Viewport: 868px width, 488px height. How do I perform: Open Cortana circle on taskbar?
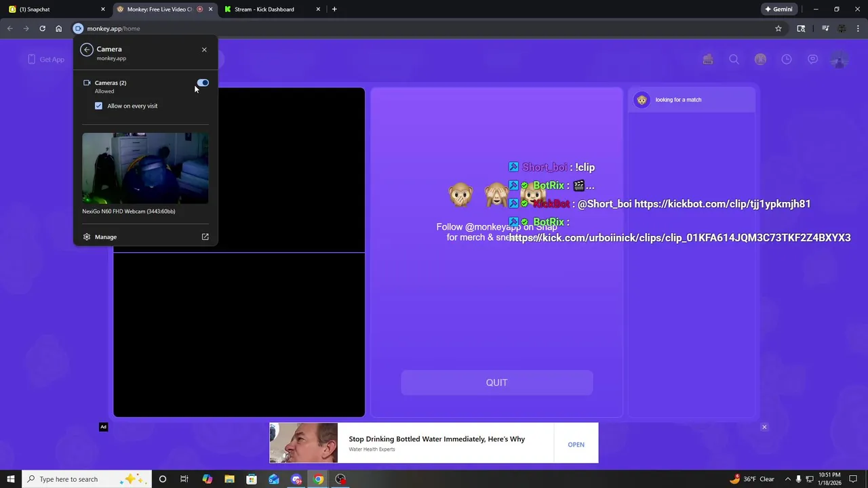[x=162, y=479]
